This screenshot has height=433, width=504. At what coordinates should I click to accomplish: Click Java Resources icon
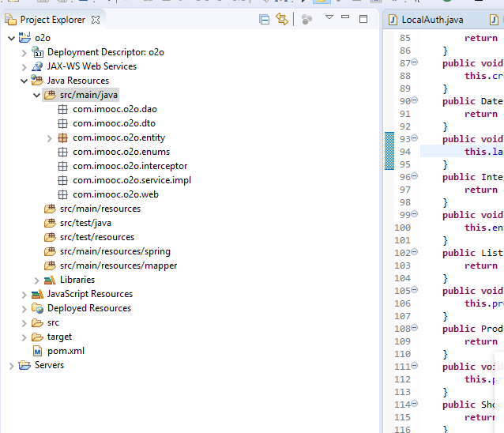[x=37, y=80]
